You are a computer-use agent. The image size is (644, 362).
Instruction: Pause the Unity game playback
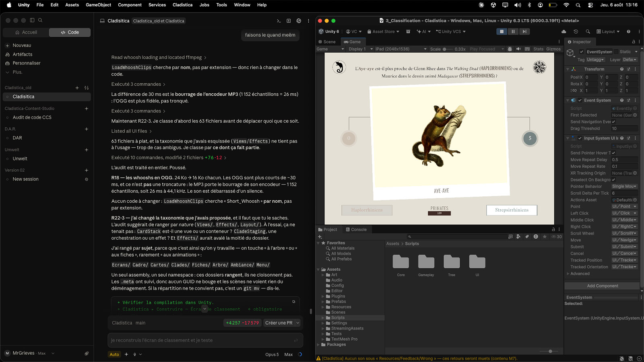513,31
